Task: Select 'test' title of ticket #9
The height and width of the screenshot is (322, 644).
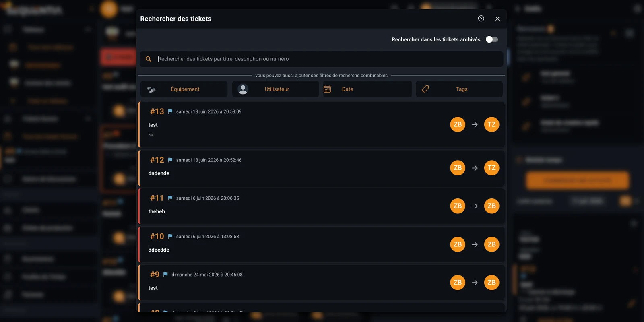Action: click(x=153, y=288)
